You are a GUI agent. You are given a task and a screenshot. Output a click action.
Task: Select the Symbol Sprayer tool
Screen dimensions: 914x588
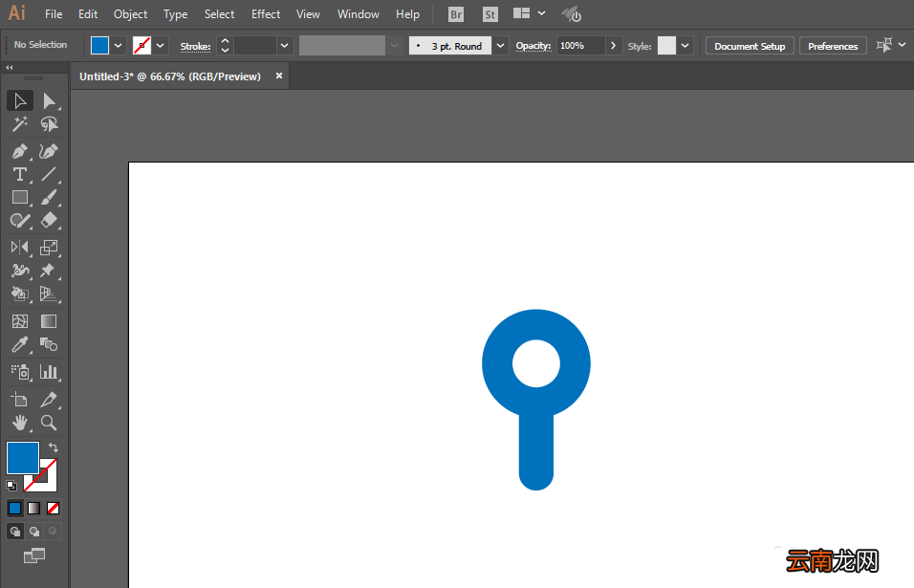20,372
